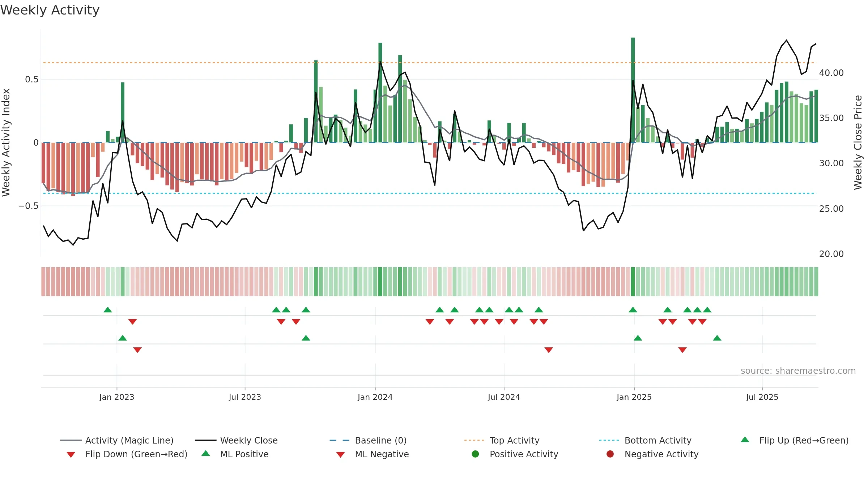Click the Jan 2024 x-axis label
Screen dimensions: 868x488
(x=375, y=397)
